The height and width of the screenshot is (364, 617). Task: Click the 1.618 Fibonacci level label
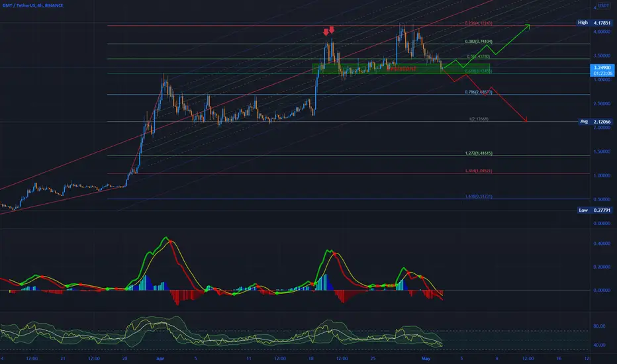[x=478, y=196]
